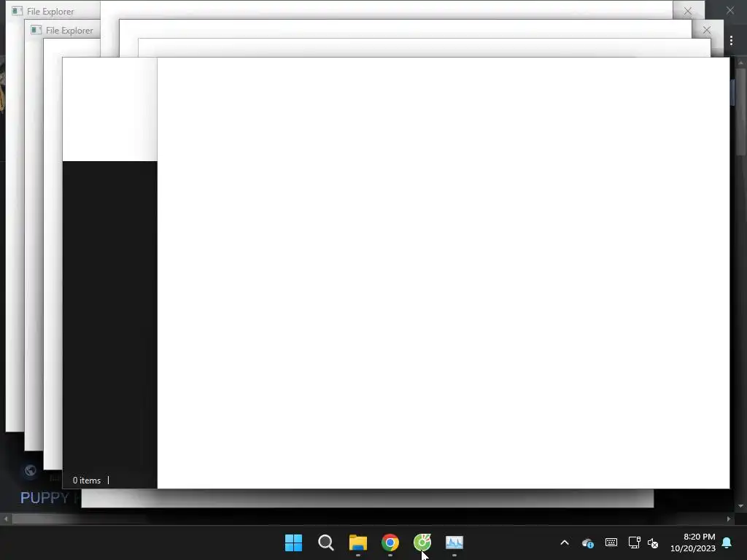Click the horizontal scrollbar right arrow

(729, 518)
